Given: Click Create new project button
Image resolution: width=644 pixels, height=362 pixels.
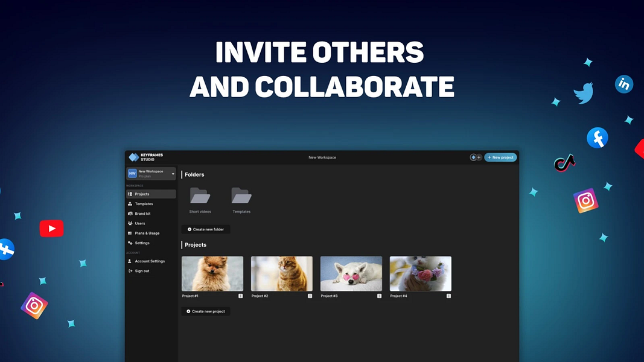Looking at the screenshot, I should (x=206, y=311).
